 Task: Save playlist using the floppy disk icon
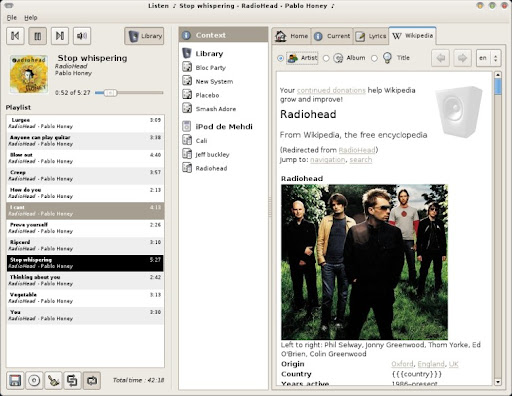tap(15, 380)
